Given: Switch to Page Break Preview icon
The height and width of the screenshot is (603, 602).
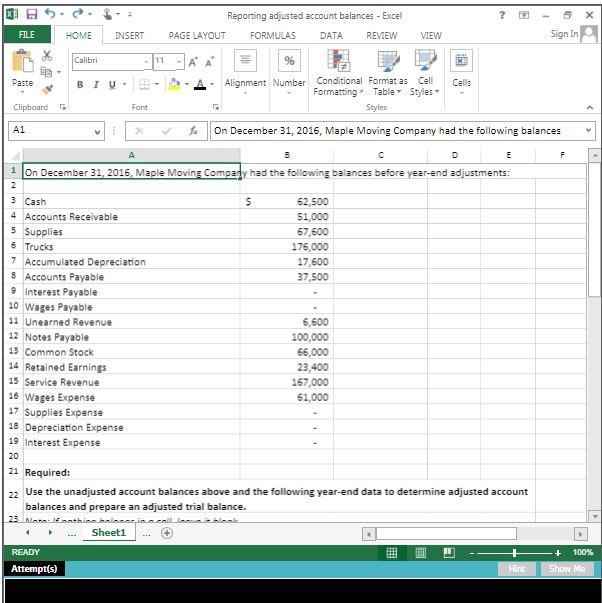Looking at the screenshot, I should point(449,553).
